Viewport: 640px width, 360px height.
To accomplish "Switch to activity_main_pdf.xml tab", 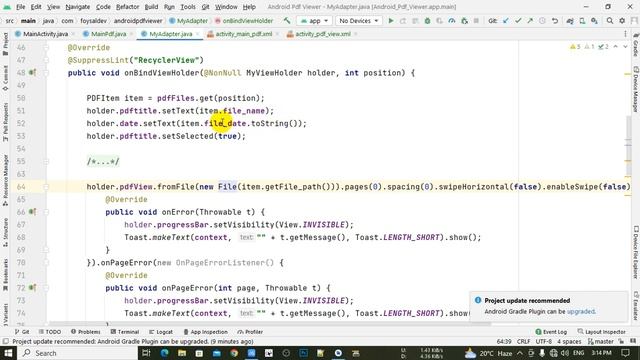I will (243, 34).
